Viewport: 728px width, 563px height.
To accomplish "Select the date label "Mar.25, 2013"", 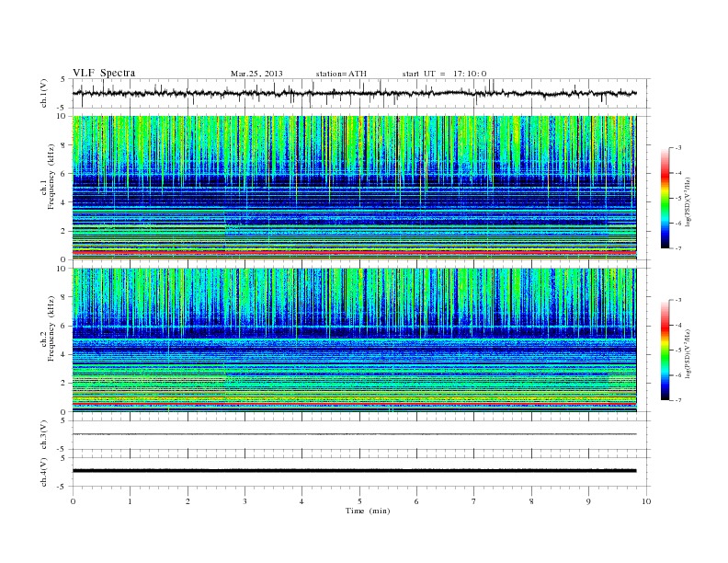I will (256, 74).
